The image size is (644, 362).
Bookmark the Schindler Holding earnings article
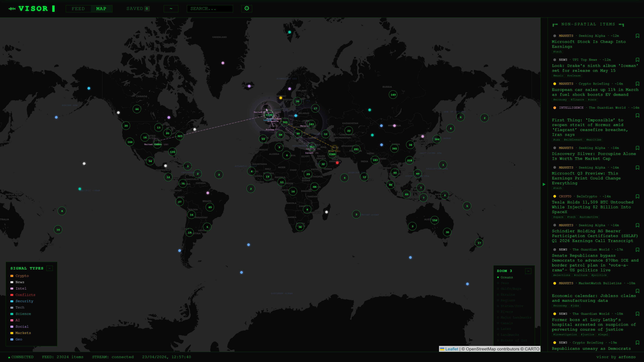tap(637, 225)
